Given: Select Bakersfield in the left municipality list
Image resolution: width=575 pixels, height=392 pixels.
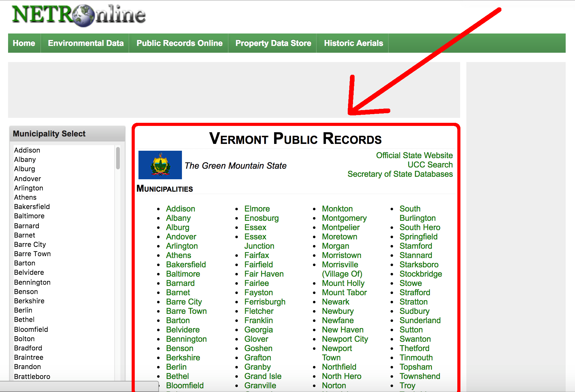Looking at the screenshot, I should tap(32, 207).
